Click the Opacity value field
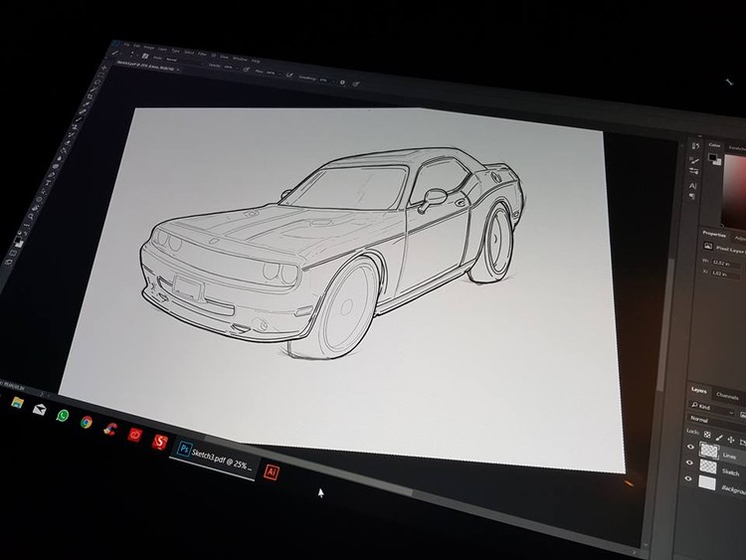This screenshot has width=746, height=560. click(x=229, y=67)
